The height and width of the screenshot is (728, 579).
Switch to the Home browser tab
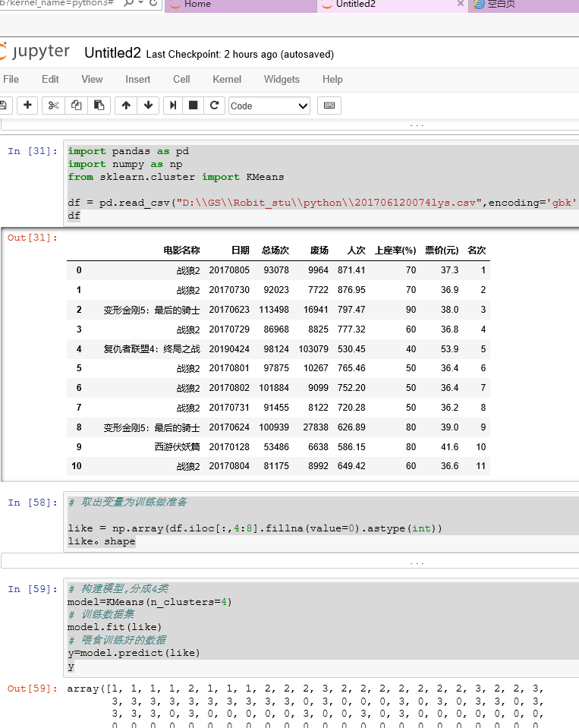pos(241,5)
